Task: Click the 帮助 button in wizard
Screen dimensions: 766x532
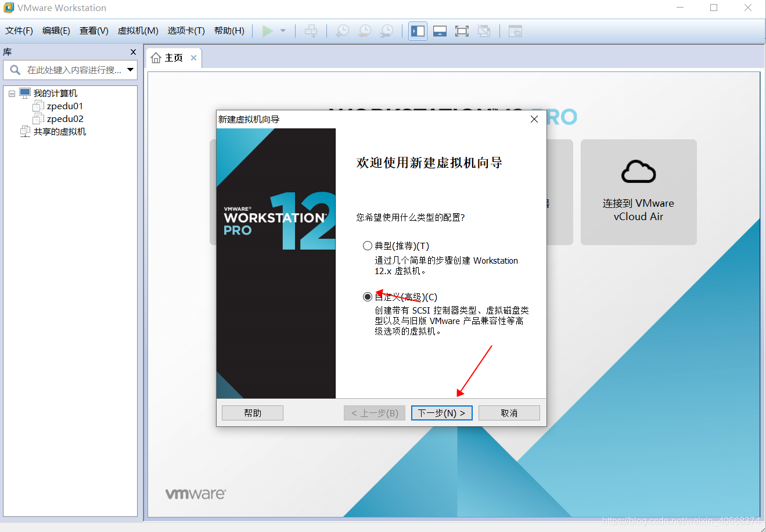Action: tap(253, 413)
